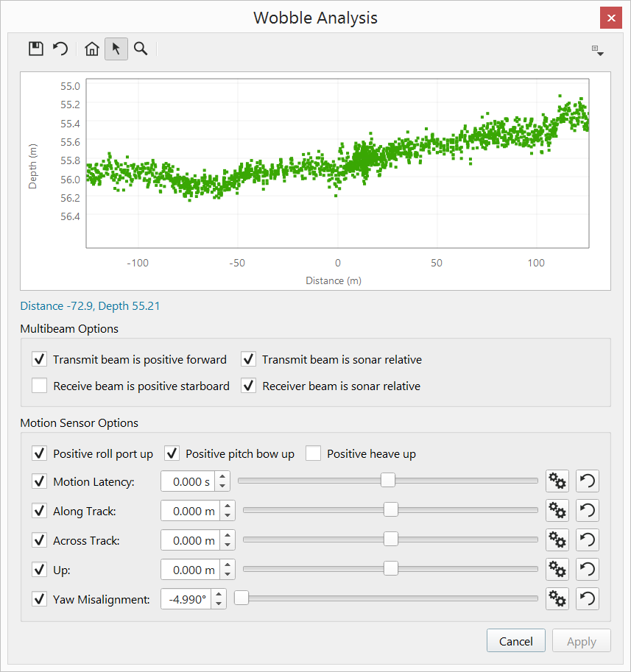Uncheck Transmit beam is positive forward
The image size is (631, 672).
(x=39, y=360)
